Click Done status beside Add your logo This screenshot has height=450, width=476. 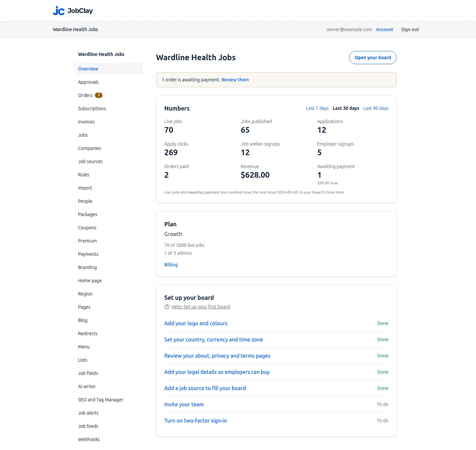point(383,323)
